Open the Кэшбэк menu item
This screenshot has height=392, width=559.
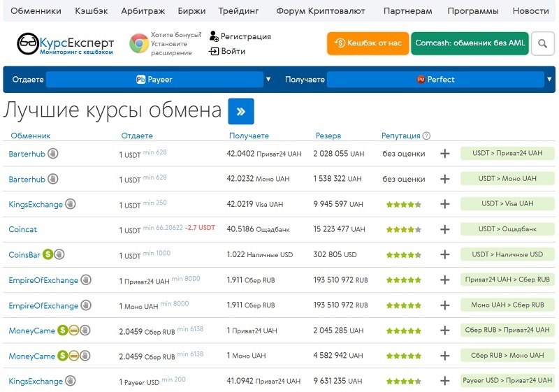(x=92, y=11)
